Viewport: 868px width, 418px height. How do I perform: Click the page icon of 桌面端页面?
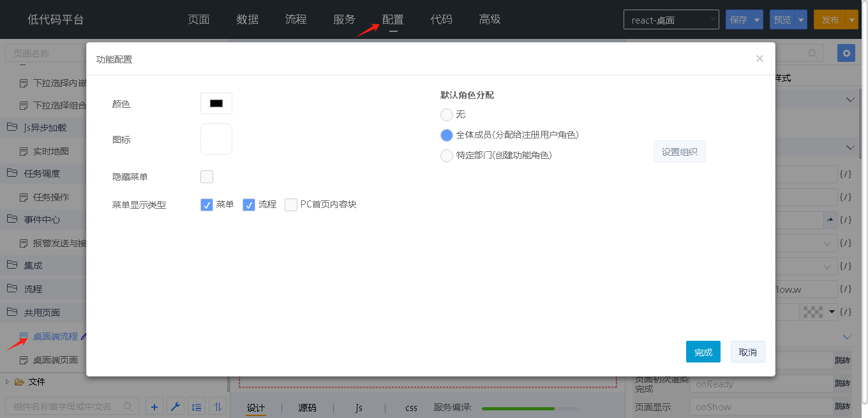click(24, 360)
